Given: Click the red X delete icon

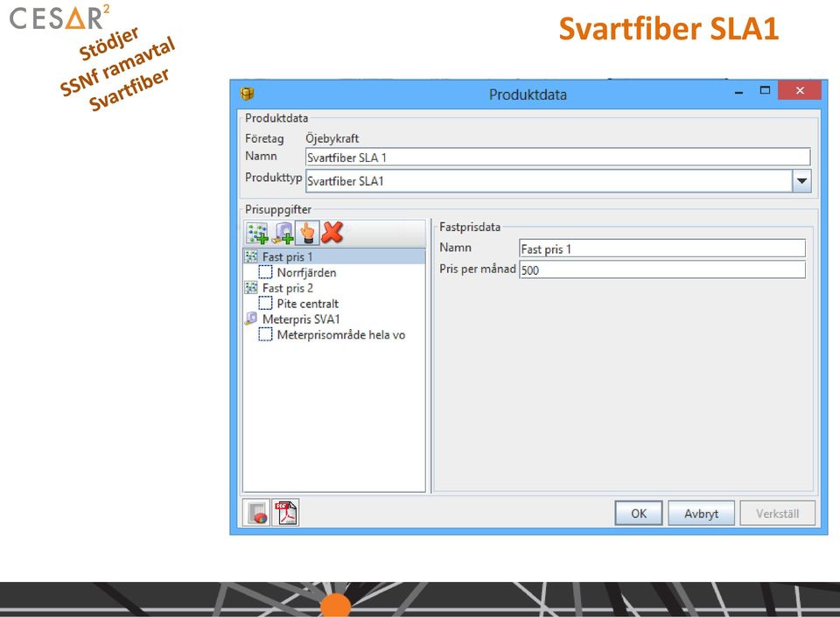Looking at the screenshot, I should pos(332,233).
